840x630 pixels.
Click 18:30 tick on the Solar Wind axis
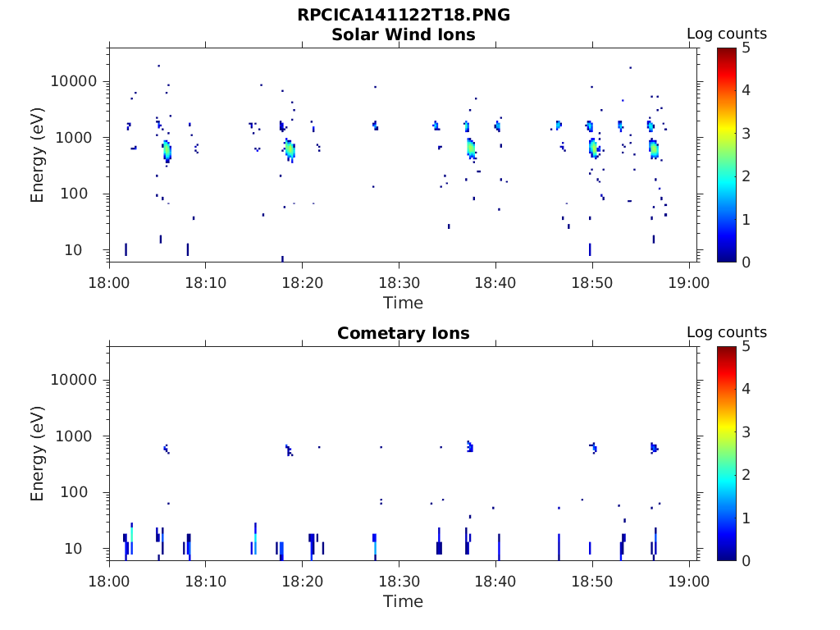click(x=399, y=283)
